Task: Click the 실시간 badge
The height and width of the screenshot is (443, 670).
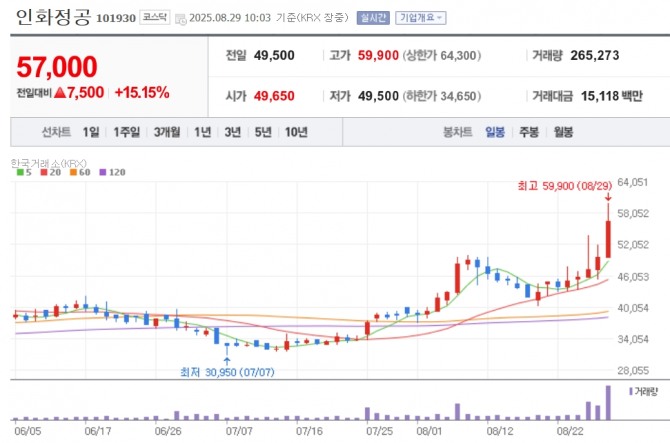Action: (373, 18)
